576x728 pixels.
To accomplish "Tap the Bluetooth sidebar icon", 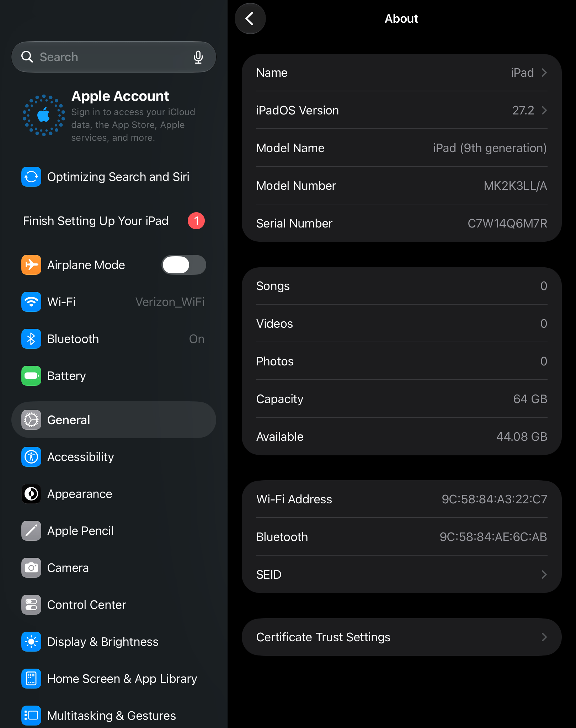I will click(x=31, y=339).
